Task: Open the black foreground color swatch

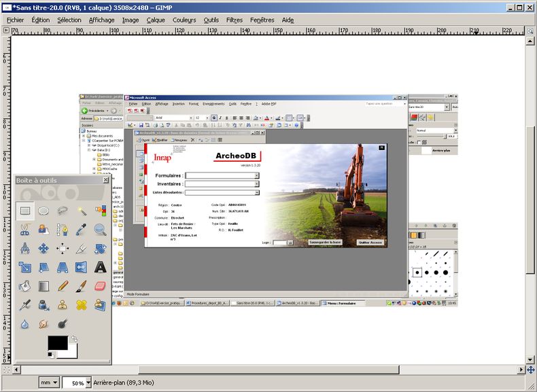Action: (x=58, y=342)
